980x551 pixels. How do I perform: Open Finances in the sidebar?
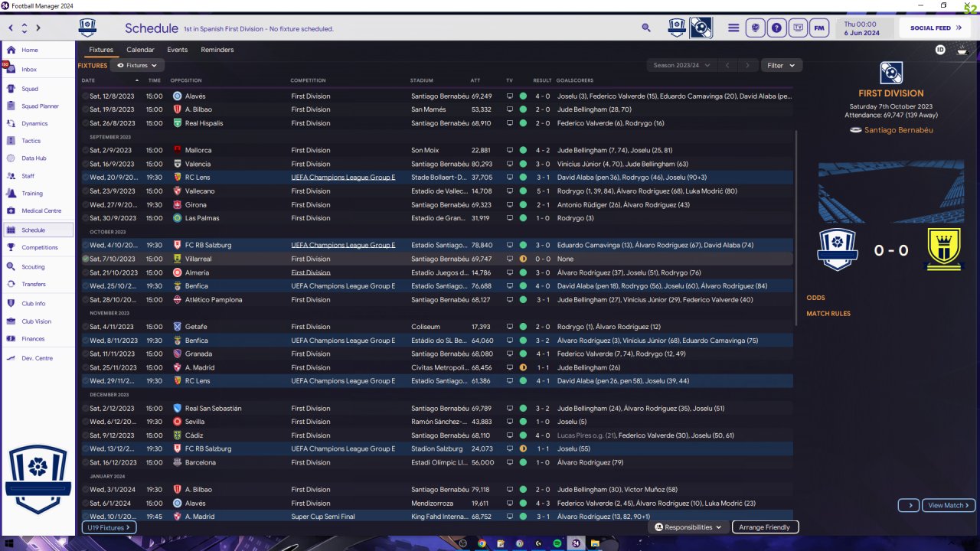38,339
